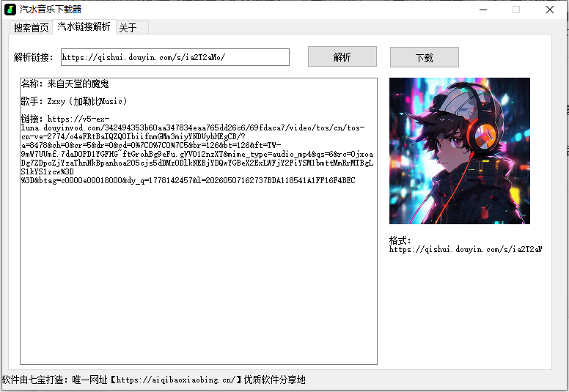
Task: Minimize the 汽水音乐下载器 window
Action: (x=483, y=10)
